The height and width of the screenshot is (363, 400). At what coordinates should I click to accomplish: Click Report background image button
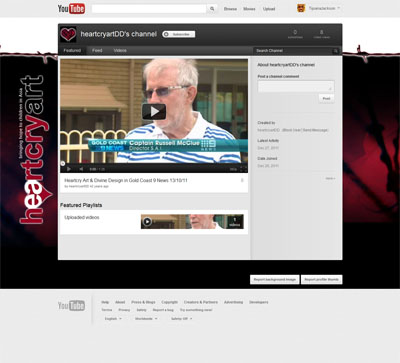275,279
